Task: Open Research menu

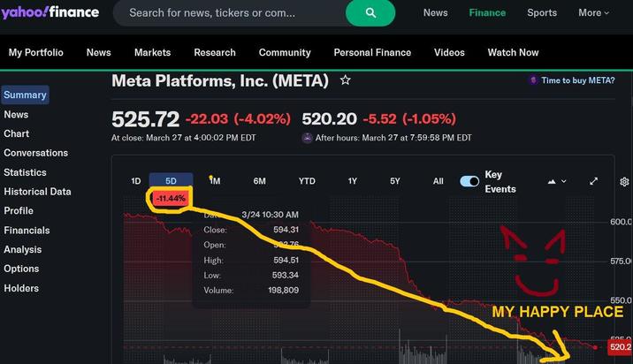Action: pyautogui.click(x=215, y=52)
